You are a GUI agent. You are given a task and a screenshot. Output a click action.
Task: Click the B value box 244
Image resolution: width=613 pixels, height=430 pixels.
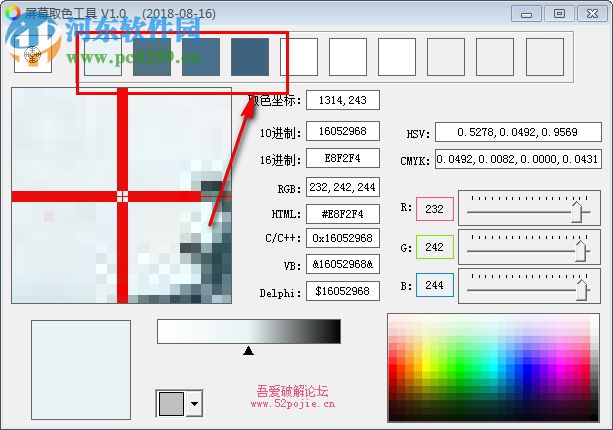pos(435,285)
